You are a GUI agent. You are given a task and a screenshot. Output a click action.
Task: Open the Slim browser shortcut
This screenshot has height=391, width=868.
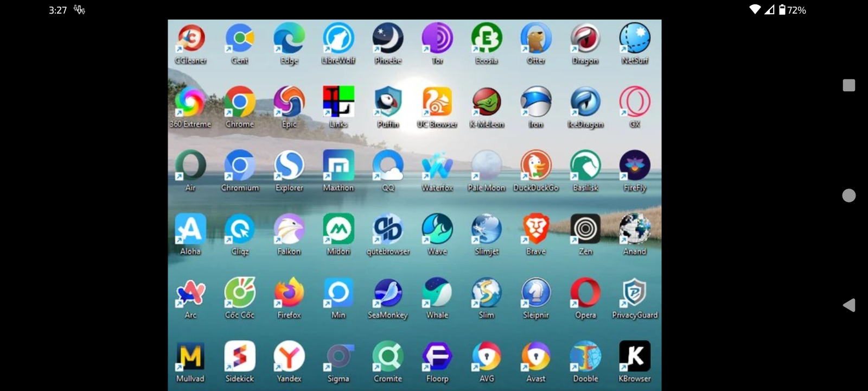click(487, 292)
